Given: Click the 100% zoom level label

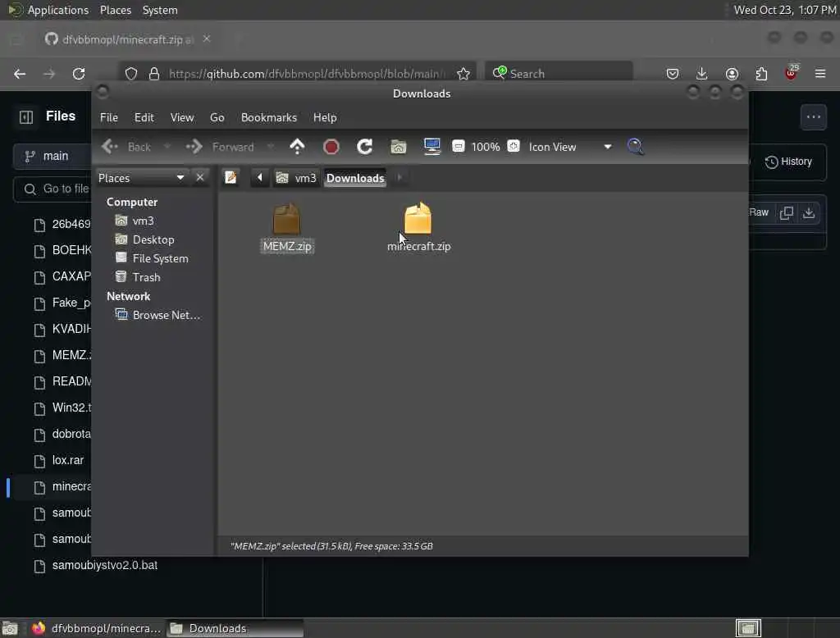Looking at the screenshot, I should coord(486,147).
